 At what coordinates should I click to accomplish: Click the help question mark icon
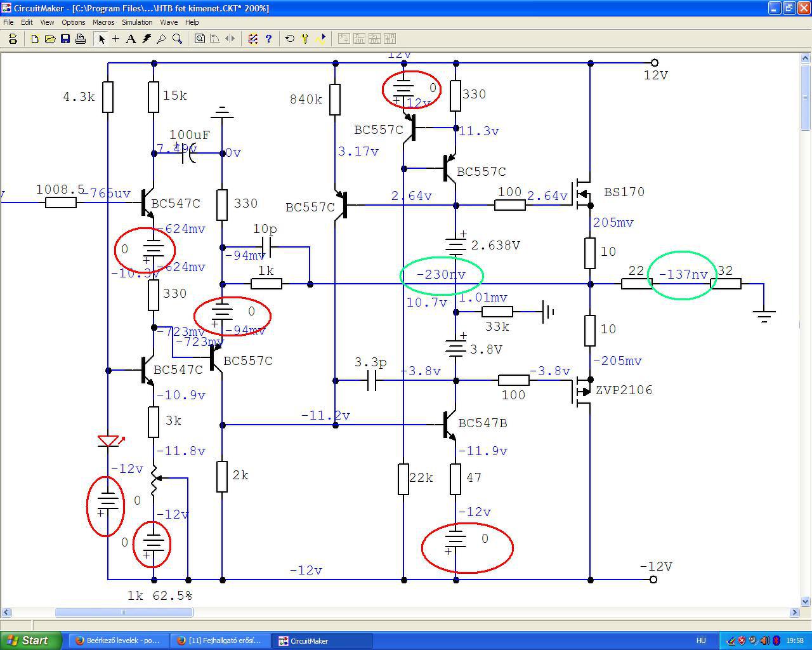[268, 39]
